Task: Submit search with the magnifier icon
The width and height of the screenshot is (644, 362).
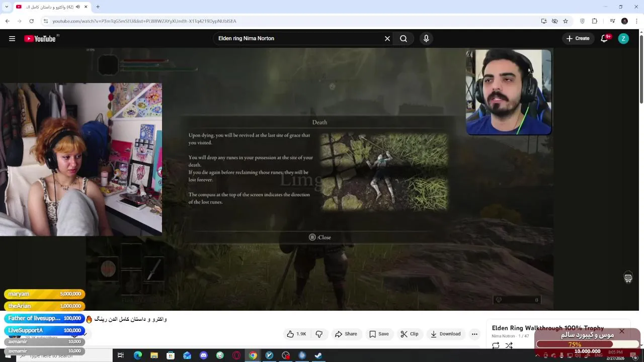Action: [x=404, y=39]
